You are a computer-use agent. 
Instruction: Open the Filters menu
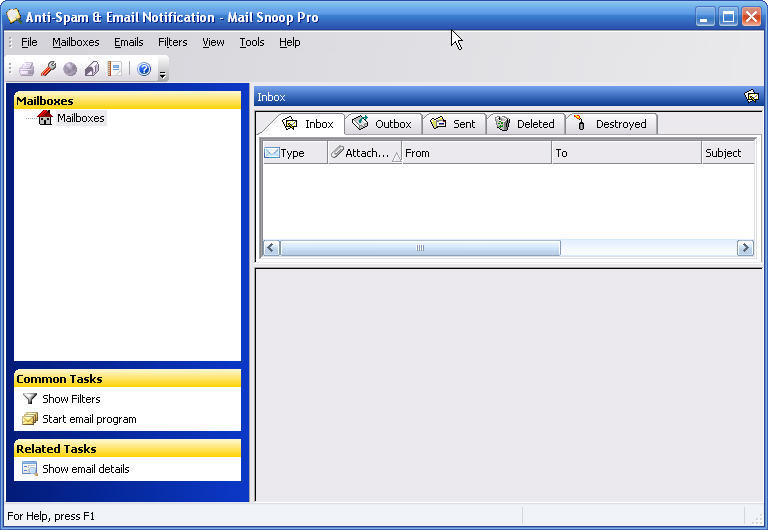coord(172,42)
